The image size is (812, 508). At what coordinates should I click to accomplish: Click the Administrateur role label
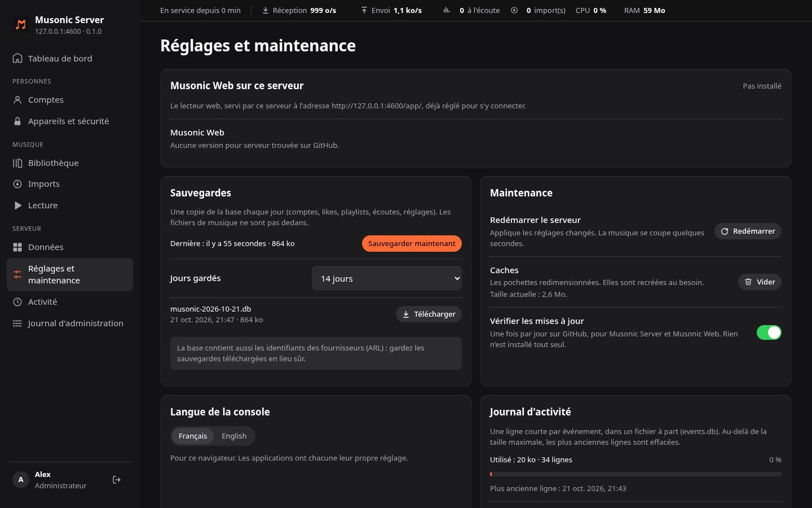pos(61,485)
